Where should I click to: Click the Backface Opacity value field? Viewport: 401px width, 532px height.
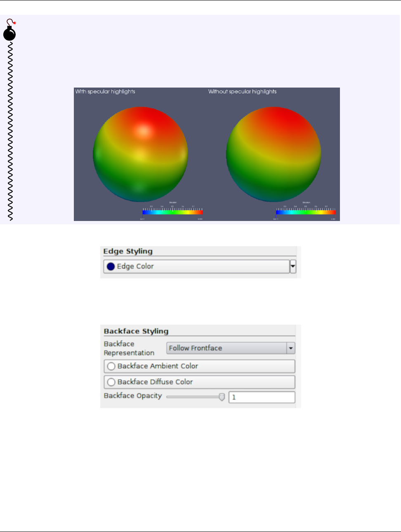[262, 397]
